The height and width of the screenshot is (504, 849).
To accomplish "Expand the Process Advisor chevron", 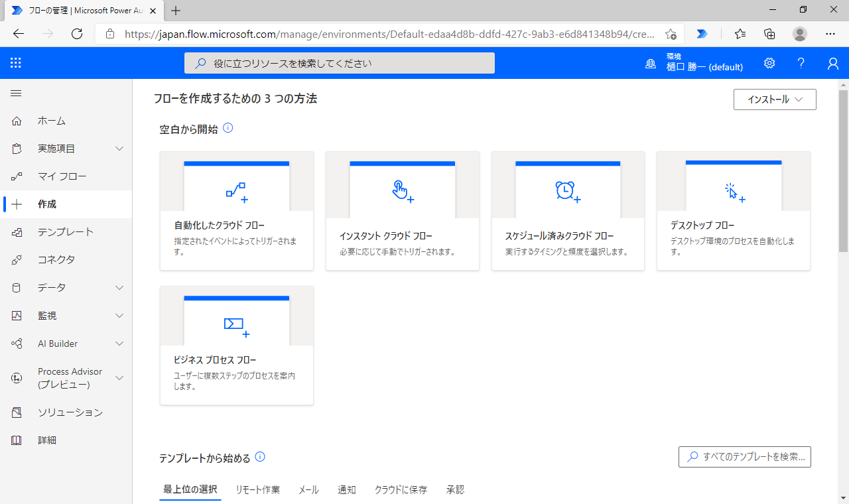I will click(119, 378).
